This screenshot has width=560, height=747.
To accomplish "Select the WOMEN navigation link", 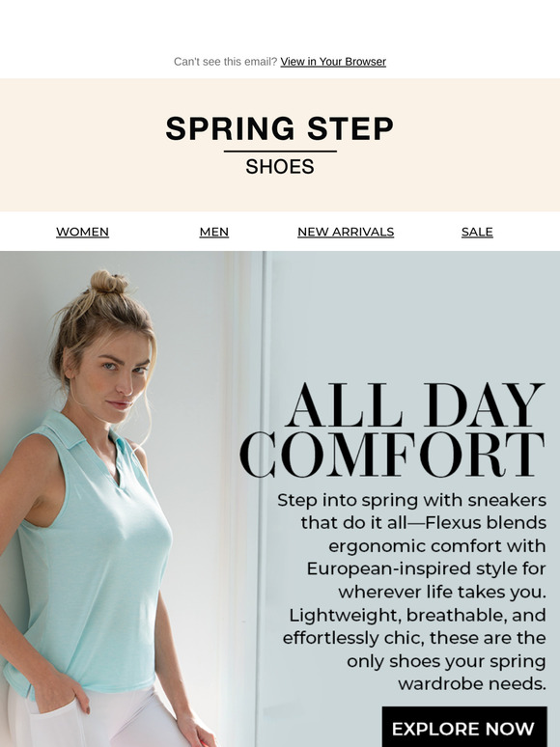I will [x=82, y=232].
